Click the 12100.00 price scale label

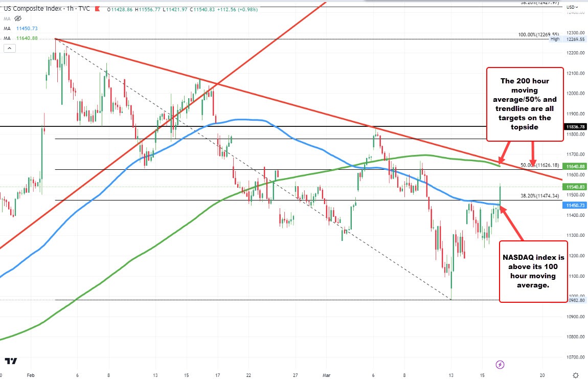tap(576, 73)
